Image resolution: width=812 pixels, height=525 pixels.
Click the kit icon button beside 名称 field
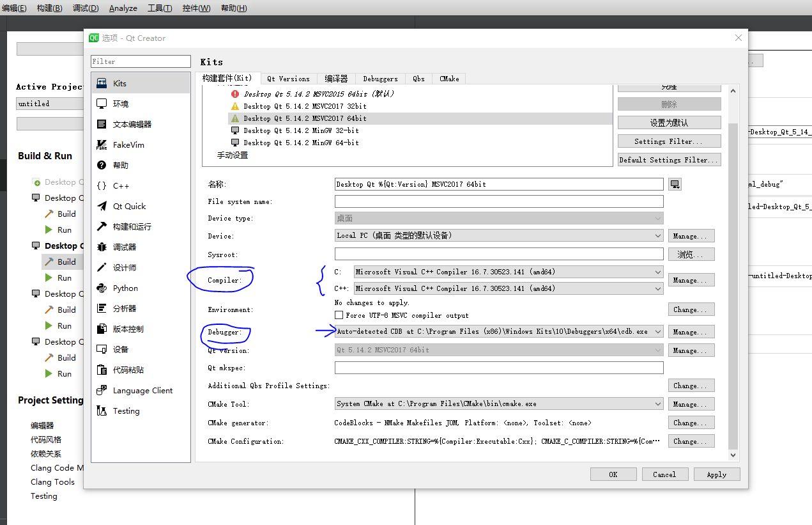pyautogui.click(x=675, y=184)
